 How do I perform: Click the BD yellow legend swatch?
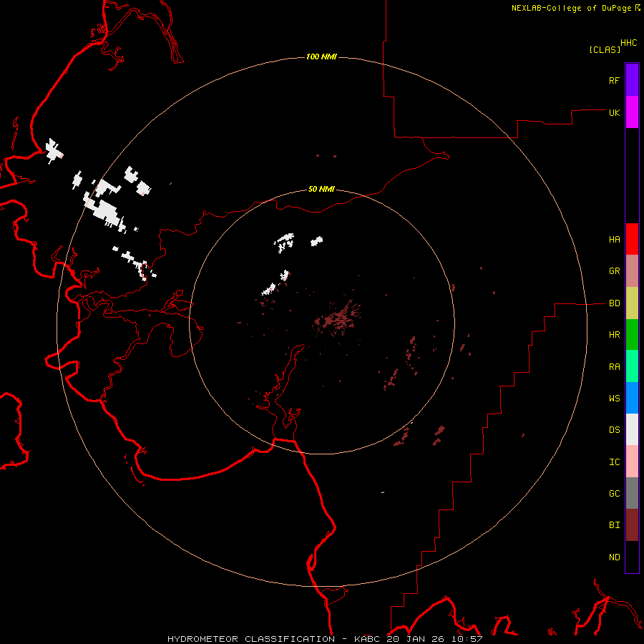click(632, 303)
